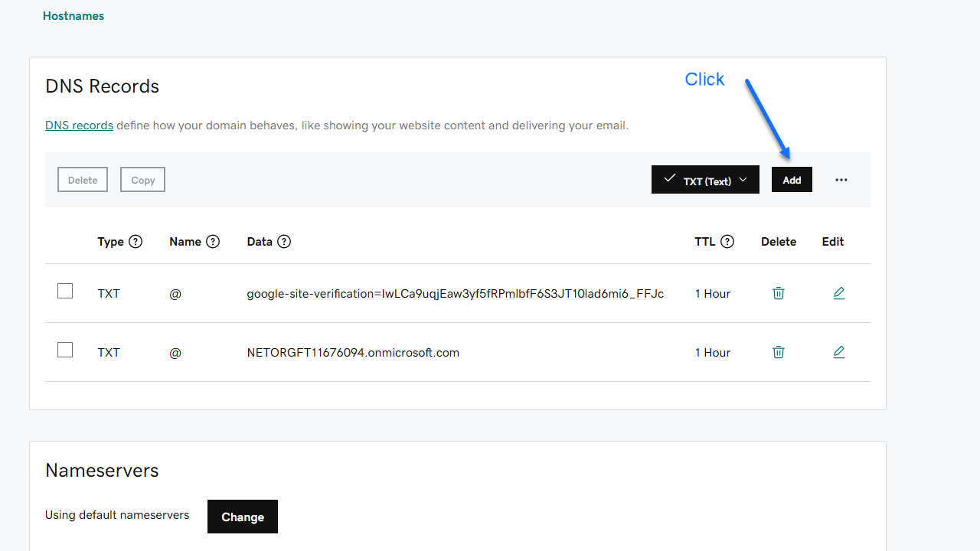This screenshot has height=551, width=980.
Task: Click 1 Hour TTL of google-site-verification row
Action: (x=713, y=294)
